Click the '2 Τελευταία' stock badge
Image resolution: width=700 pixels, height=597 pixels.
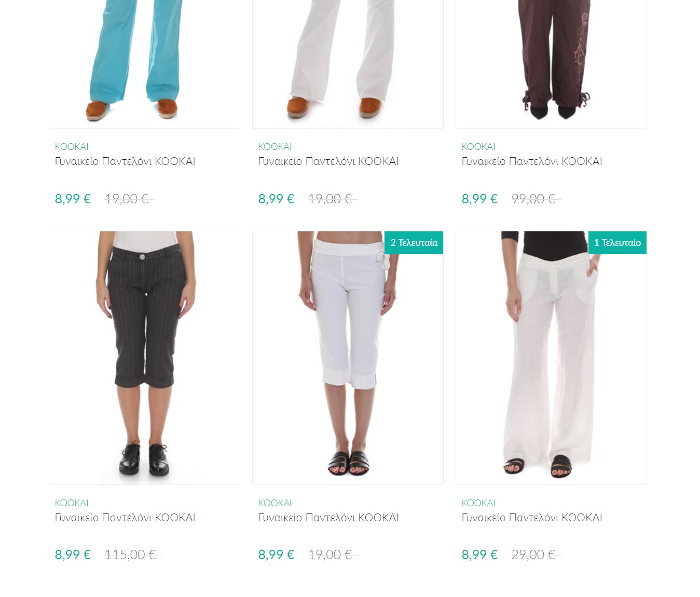point(414,243)
